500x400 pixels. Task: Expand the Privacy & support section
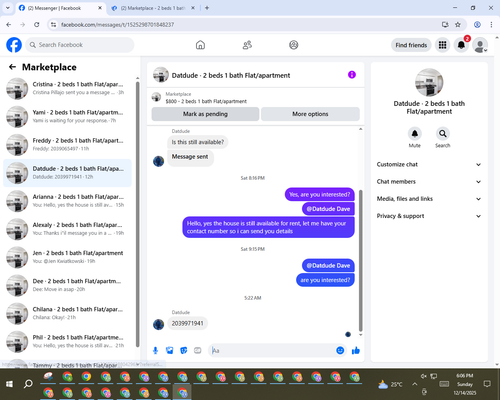point(429,216)
